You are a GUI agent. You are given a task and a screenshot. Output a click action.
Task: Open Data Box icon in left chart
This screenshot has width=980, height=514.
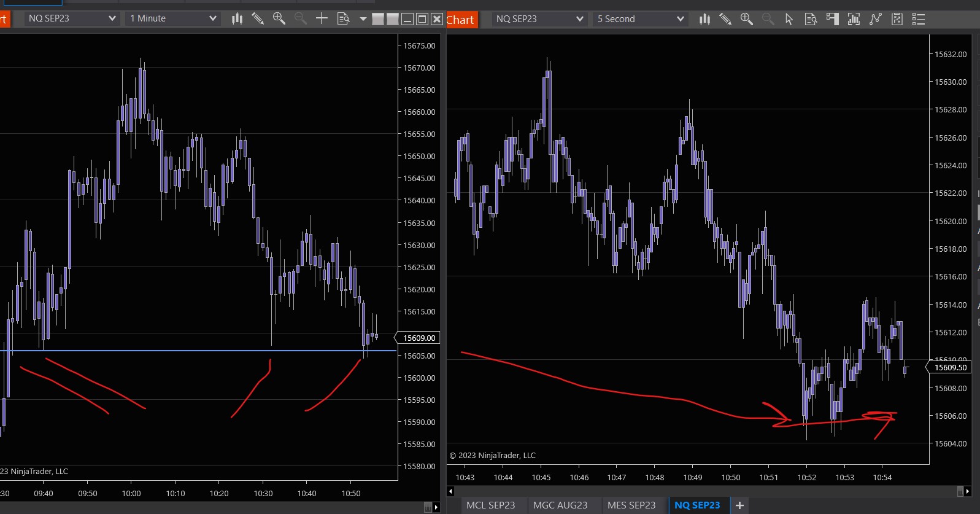click(344, 18)
